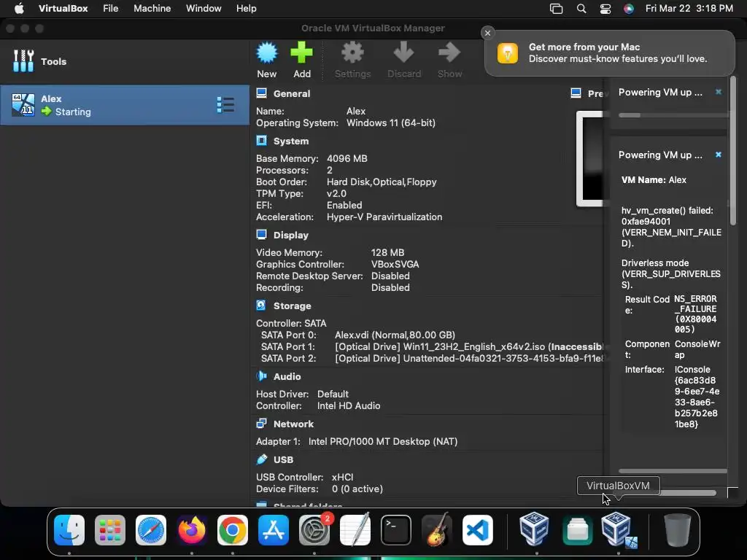Open the File menu

111,9
